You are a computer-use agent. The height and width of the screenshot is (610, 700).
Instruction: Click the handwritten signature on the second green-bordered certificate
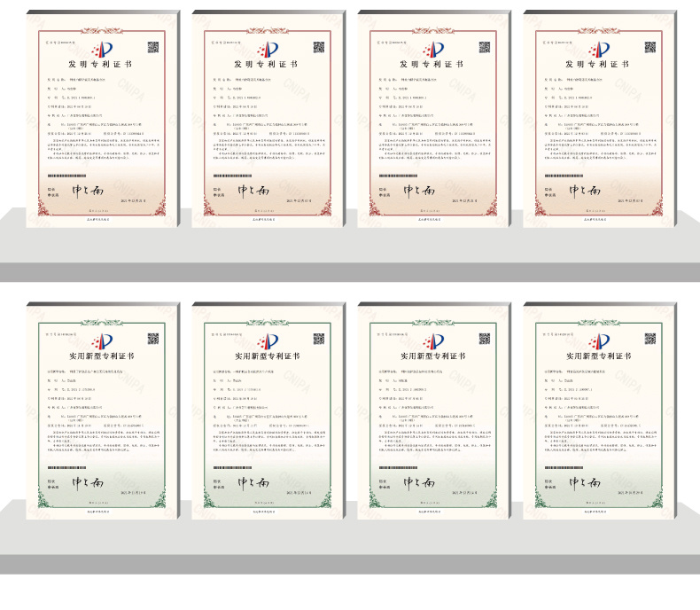point(253,482)
